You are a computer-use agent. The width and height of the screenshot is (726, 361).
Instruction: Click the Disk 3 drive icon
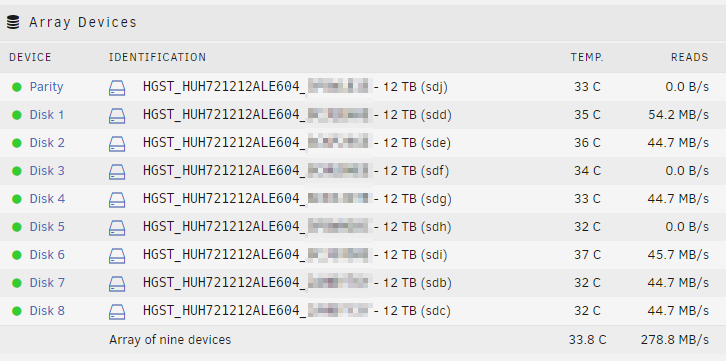(x=117, y=172)
